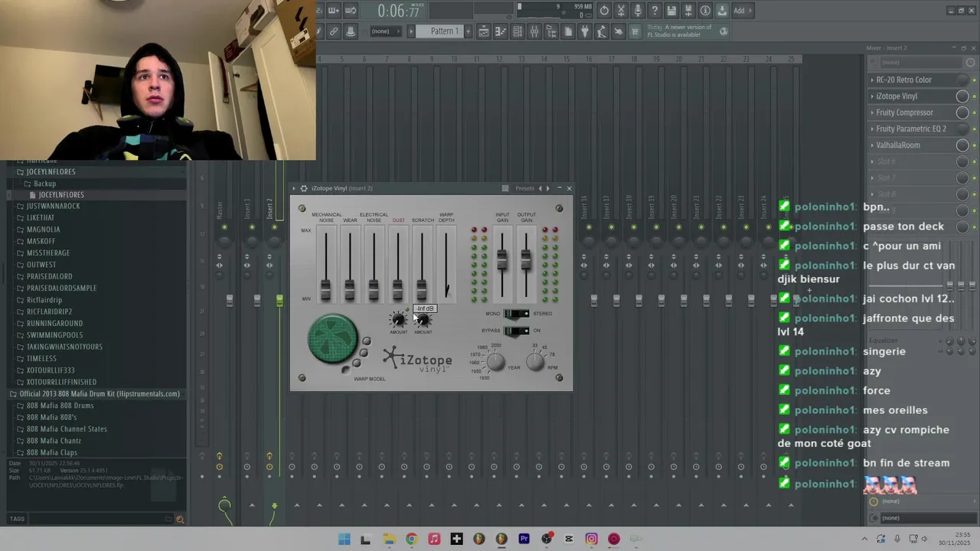Open the (none) snap dropdown in toolbar

(387, 31)
